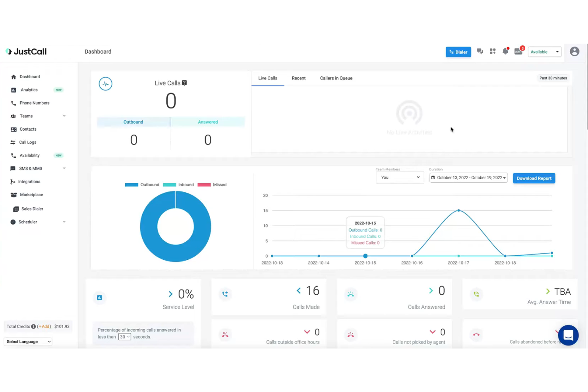Screen dimensions: 588x392
Task: Click the +Add credits link
Action: 44,326
